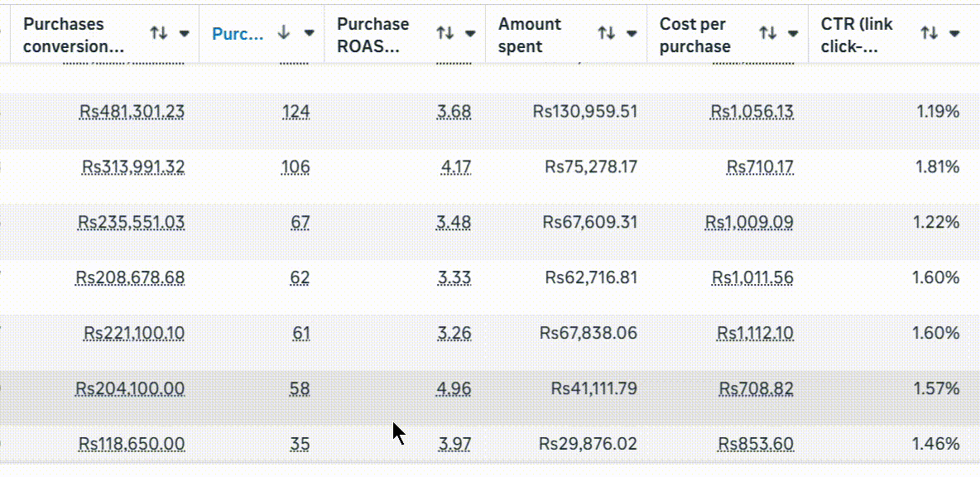Open conversion value Rs235,551.03
Image resolution: width=980 pixels, height=477 pixels.
click(x=132, y=222)
